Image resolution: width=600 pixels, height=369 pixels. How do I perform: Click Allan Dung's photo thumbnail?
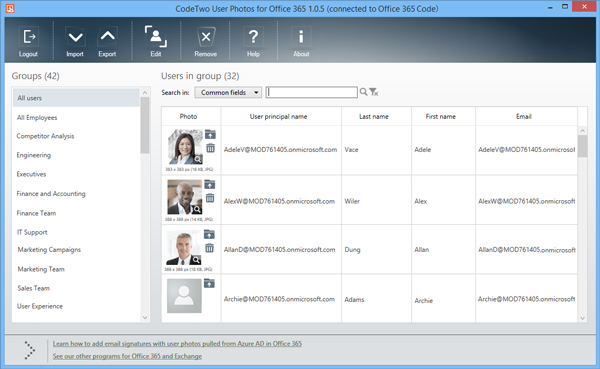pos(184,248)
